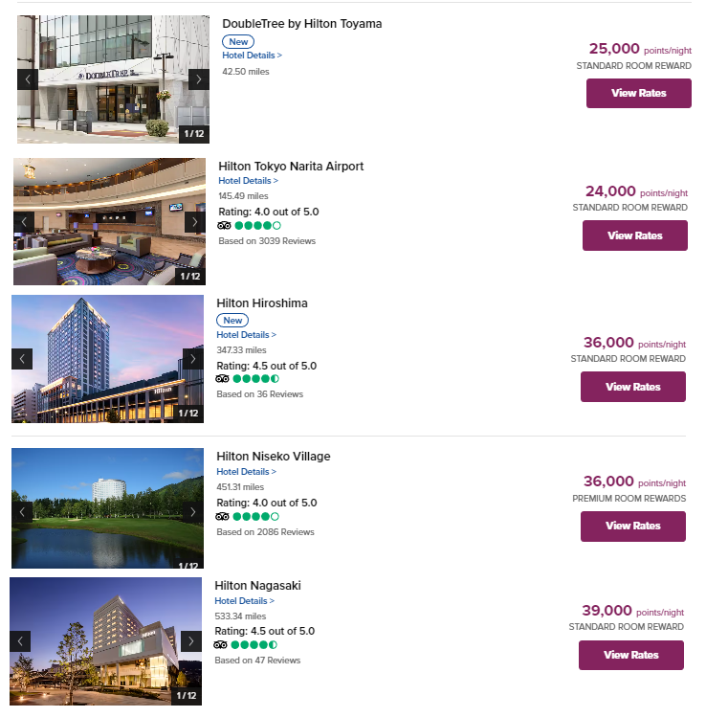728x717 pixels.
Task: Advance to next Hilton Nagasaki photo
Action: [x=190, y=641]
